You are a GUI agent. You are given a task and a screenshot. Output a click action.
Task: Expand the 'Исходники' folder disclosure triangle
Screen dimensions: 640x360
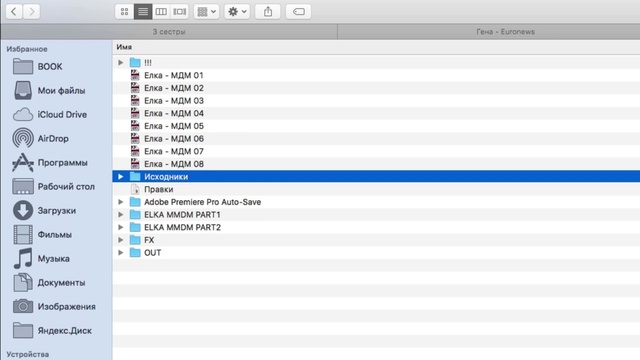[120, 176]
